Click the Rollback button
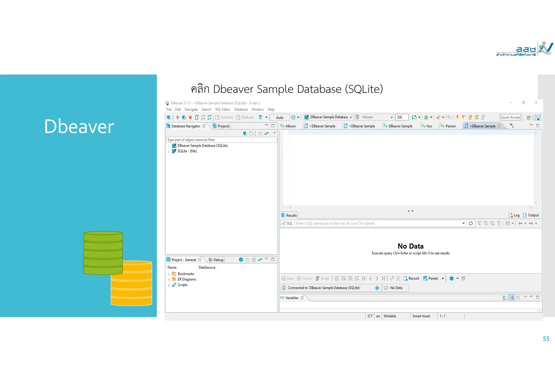This screenshot has height=392, width=555. (245, 117)
